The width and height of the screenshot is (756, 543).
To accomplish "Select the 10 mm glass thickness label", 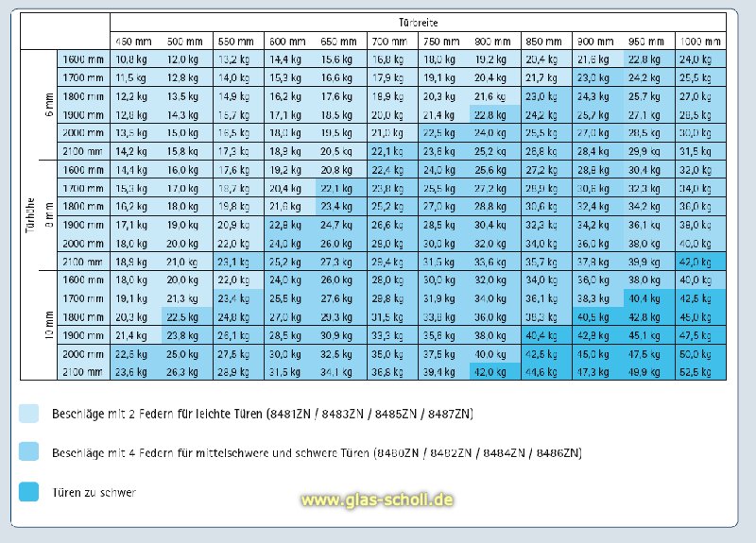I will pos(47,327).
